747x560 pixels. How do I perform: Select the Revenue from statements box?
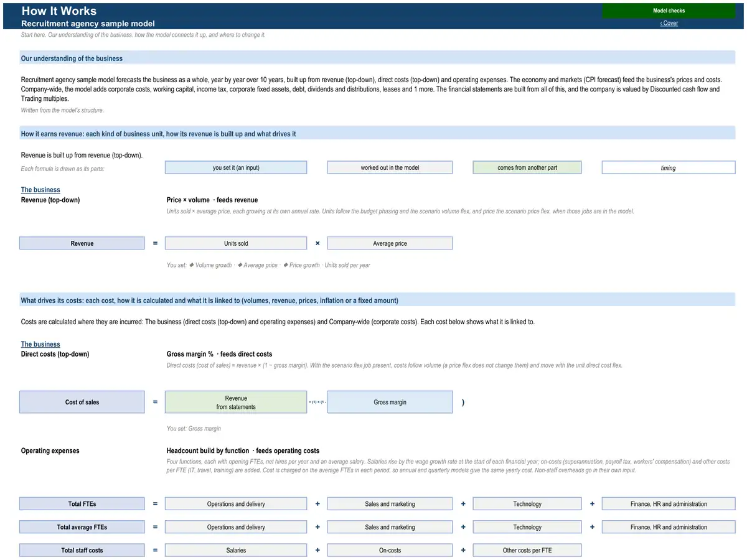(236, 402)
